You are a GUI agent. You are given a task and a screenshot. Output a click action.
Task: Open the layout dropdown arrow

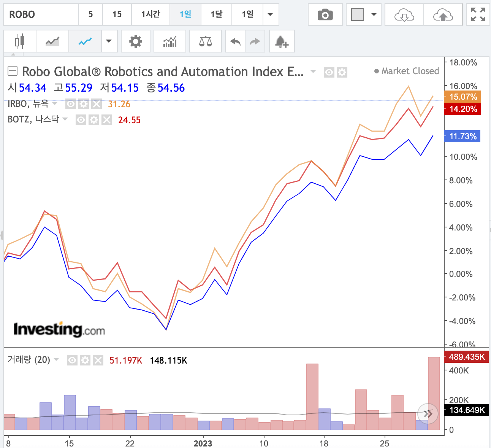coord(374,15)
